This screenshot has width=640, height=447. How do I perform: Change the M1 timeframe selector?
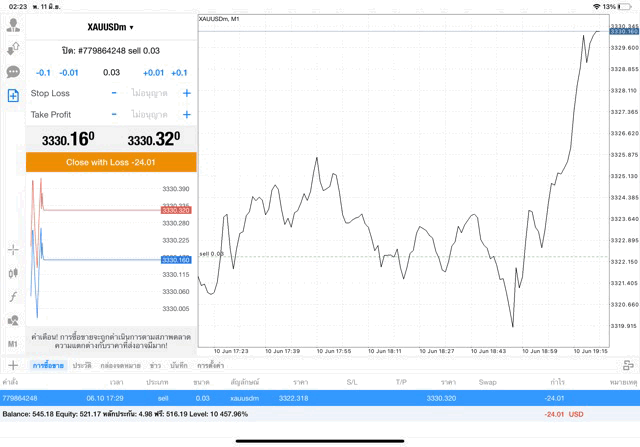13,343
